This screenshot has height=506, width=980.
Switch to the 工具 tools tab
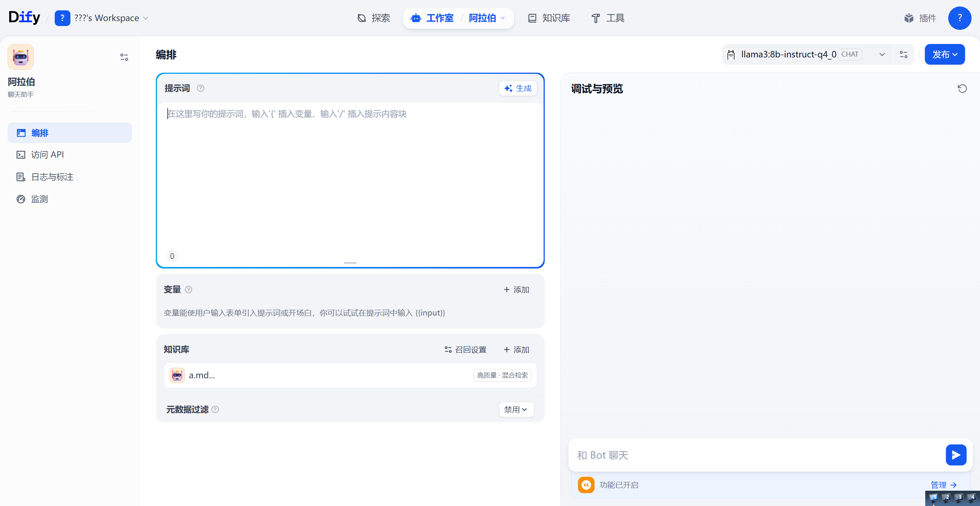coord(608,18)
